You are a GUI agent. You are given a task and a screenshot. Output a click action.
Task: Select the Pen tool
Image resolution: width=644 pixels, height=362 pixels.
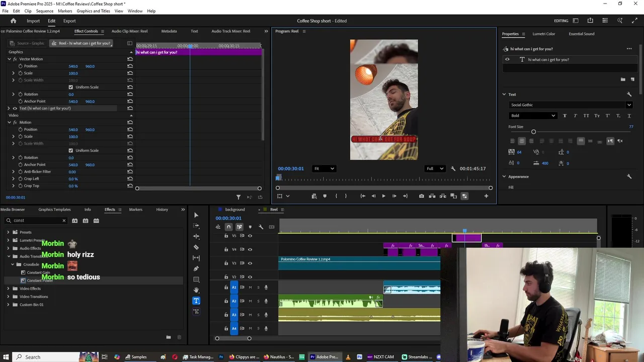pyautogui.click(x=196, y=268)
